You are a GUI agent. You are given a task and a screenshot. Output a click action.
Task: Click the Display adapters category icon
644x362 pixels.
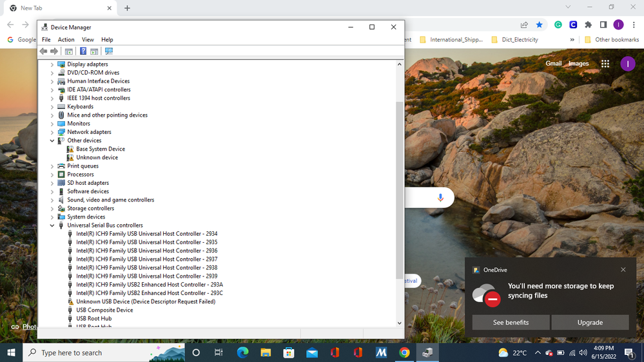click(x=61, y=64)
